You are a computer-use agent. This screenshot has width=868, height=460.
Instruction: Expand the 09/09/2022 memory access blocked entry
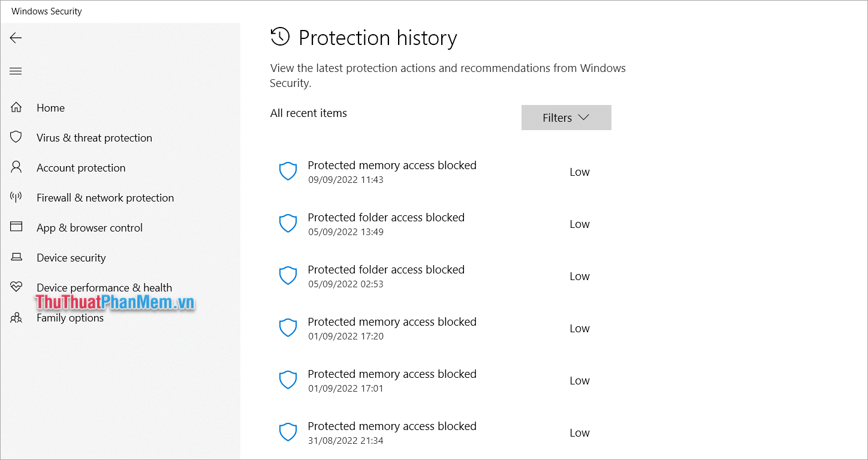[392, 171]
